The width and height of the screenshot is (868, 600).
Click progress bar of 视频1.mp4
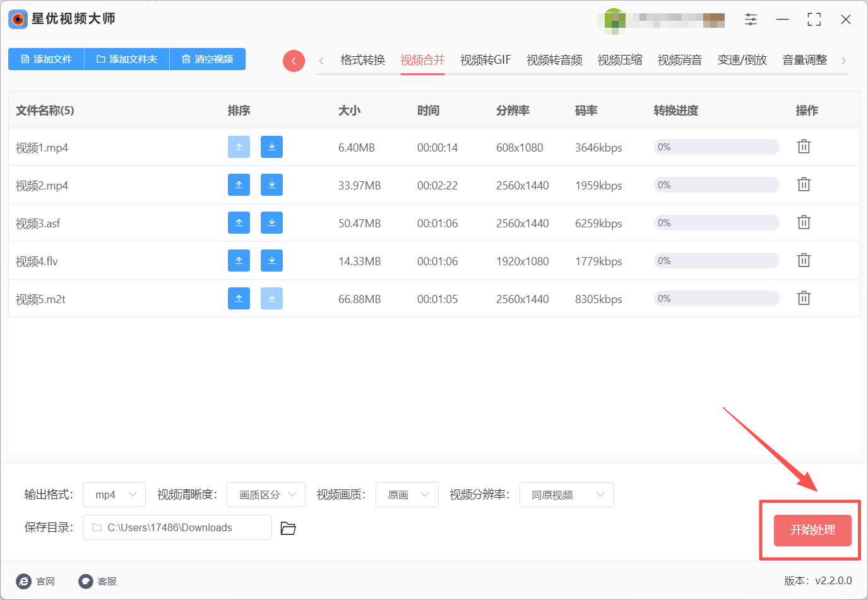point(716,147)
